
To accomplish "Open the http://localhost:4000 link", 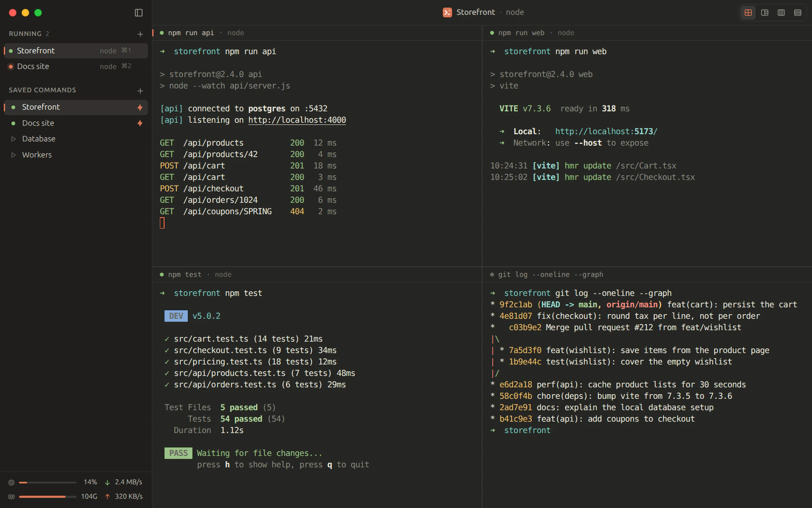I will click(297, 120).
